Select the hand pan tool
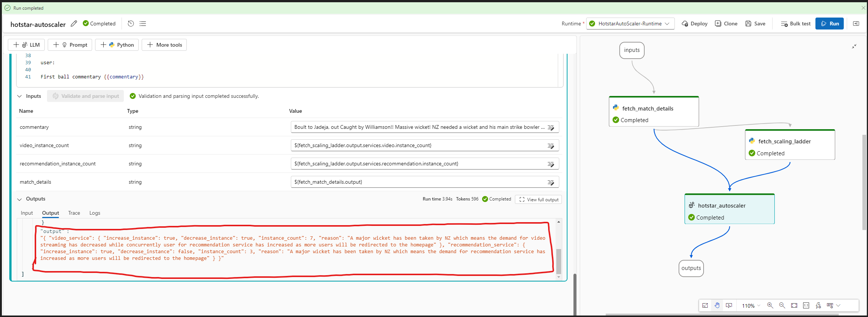 pos(717,305)
